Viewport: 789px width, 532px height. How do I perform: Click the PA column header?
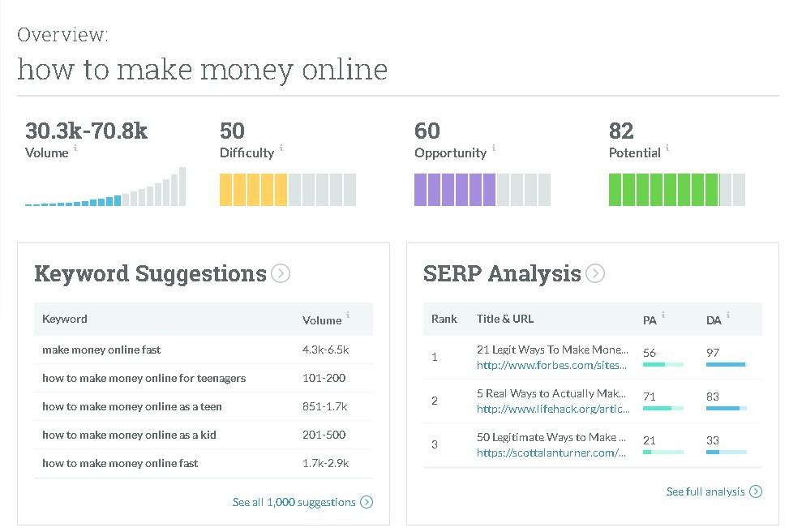coord(649,320)
